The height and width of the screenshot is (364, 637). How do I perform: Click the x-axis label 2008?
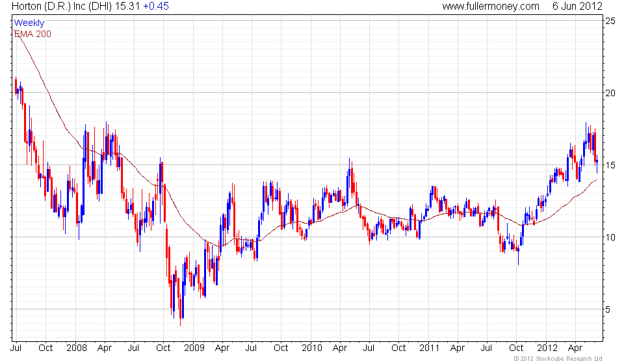pos(77,348)
